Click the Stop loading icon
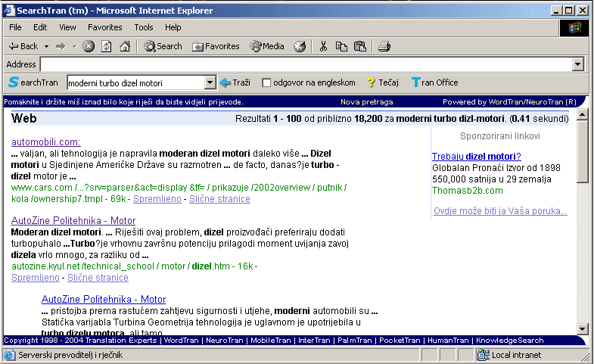 (x=89, y=46)
